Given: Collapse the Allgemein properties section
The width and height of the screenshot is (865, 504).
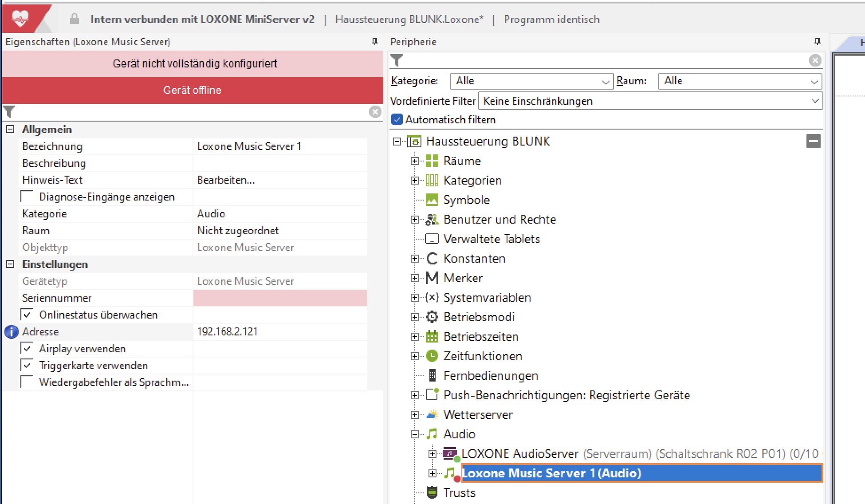Looking at the screenshot, I should pos(10,130).
